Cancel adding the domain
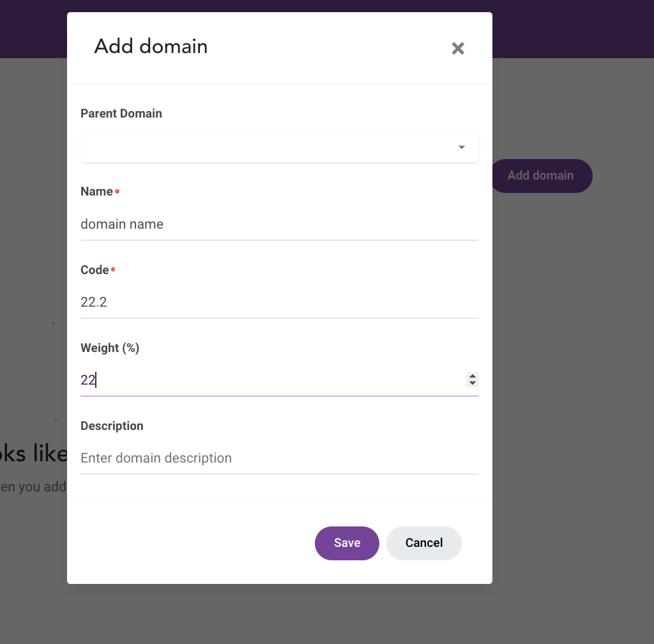Screen dimensions: 654x644 pos(424,543)
